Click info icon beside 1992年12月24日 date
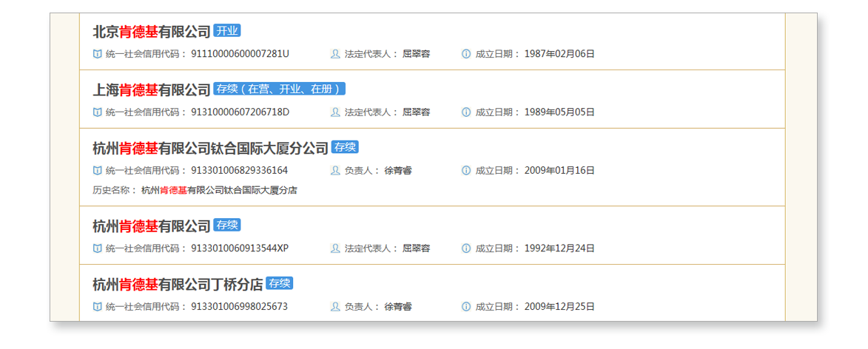 [x=466, y=248]
